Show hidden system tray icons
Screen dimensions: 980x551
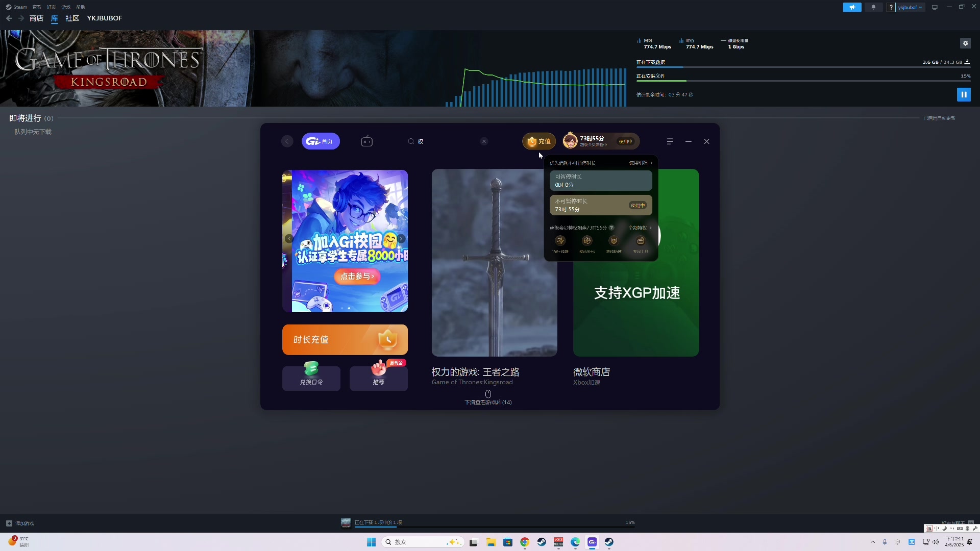point(872,542)
